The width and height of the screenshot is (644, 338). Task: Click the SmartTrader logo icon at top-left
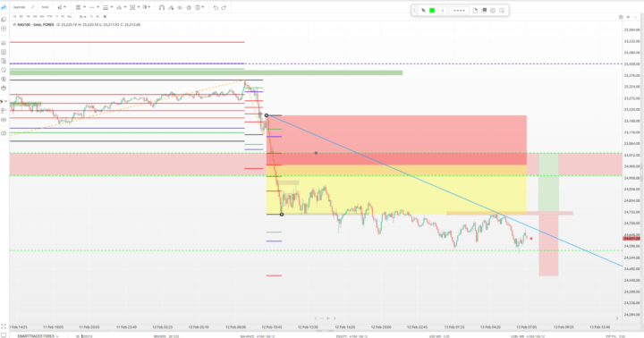click(x=4, y=7)
